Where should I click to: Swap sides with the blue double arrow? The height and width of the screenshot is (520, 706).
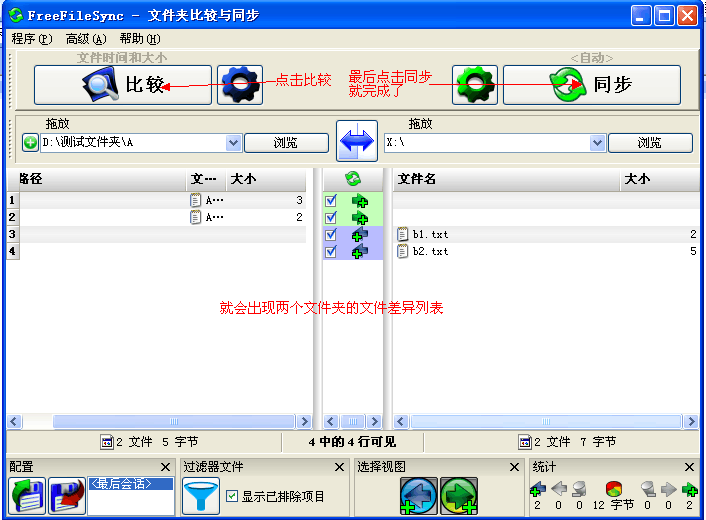tap(357, 141)
